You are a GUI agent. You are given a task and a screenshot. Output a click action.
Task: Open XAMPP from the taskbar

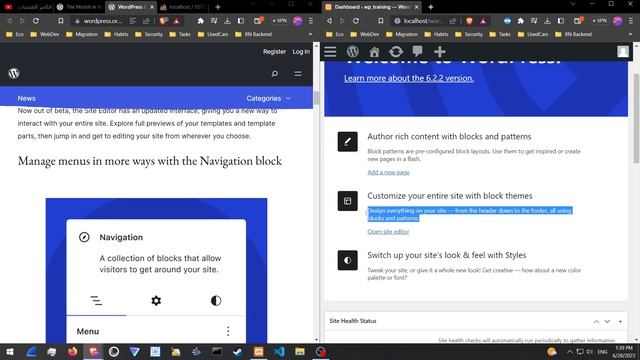(258, 351)
